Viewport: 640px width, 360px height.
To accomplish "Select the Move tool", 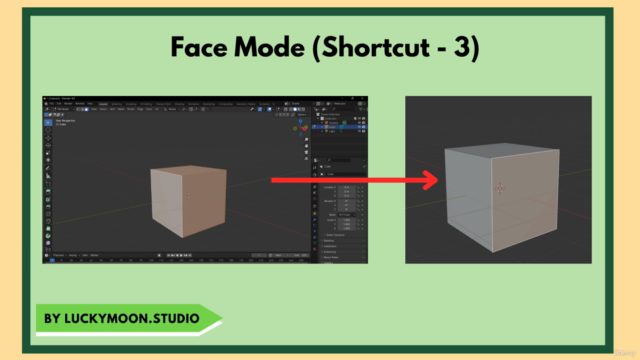I will (x=48, y=138).
